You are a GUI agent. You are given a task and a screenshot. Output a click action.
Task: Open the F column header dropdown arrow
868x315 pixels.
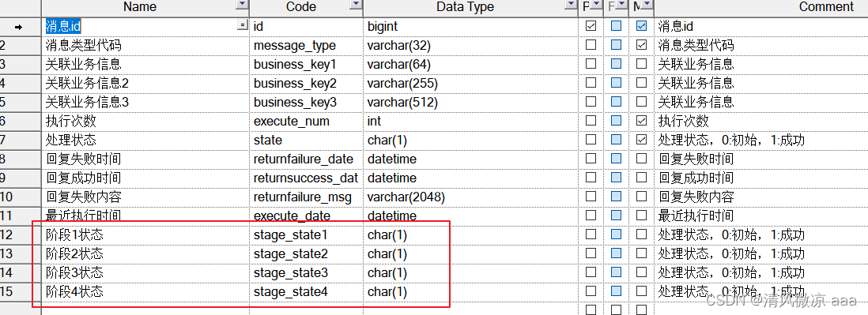tap(621, 5)
